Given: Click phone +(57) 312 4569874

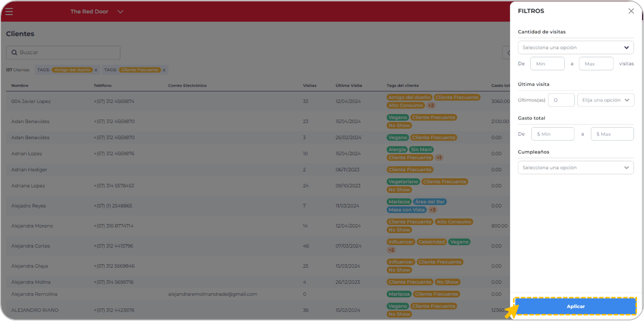Looking at the screenshot, I should [114, 101].
